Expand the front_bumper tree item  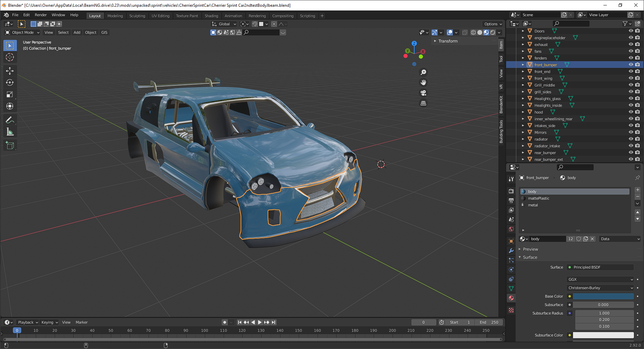pyautogui.click(x=523, y=65)
